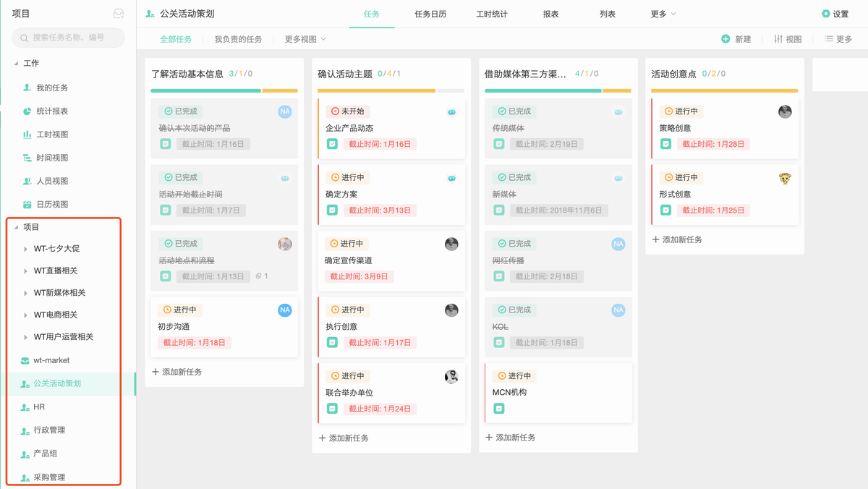This screenshot has width=868, height=489.
Task: Click the 视图 sliders icon
Action: [x=778, y=39]
